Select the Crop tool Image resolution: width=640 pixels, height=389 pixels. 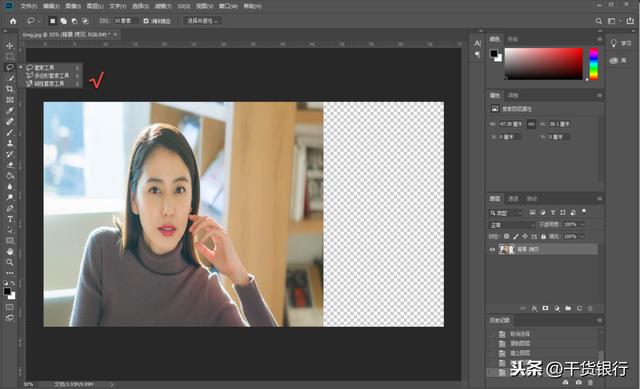(10, 89)
